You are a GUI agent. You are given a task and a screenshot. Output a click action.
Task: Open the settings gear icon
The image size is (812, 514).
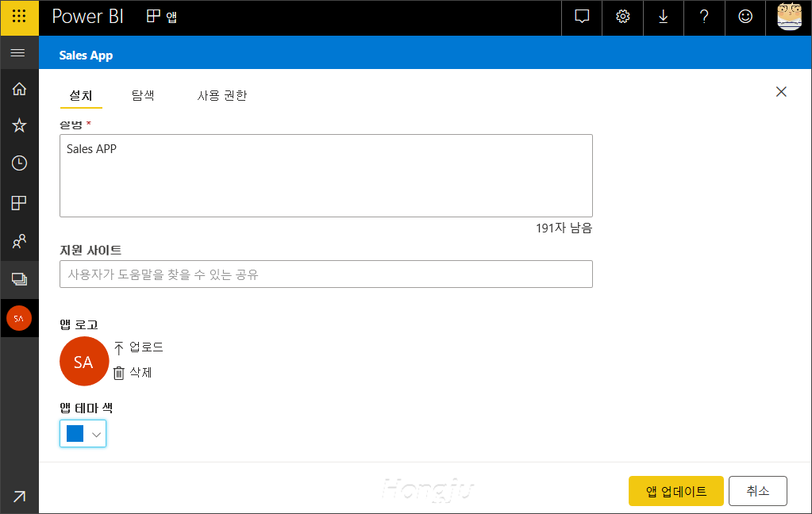[x=622, y=17]
